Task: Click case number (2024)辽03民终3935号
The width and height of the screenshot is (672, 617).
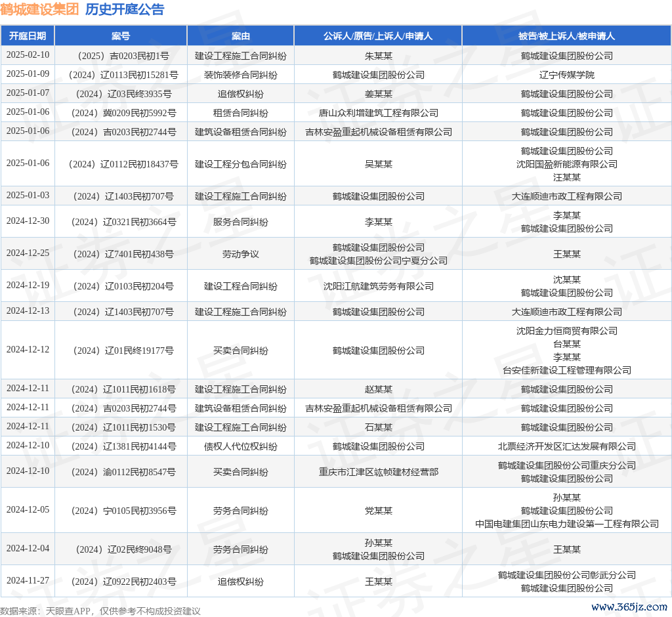Action: pos(123,94)
